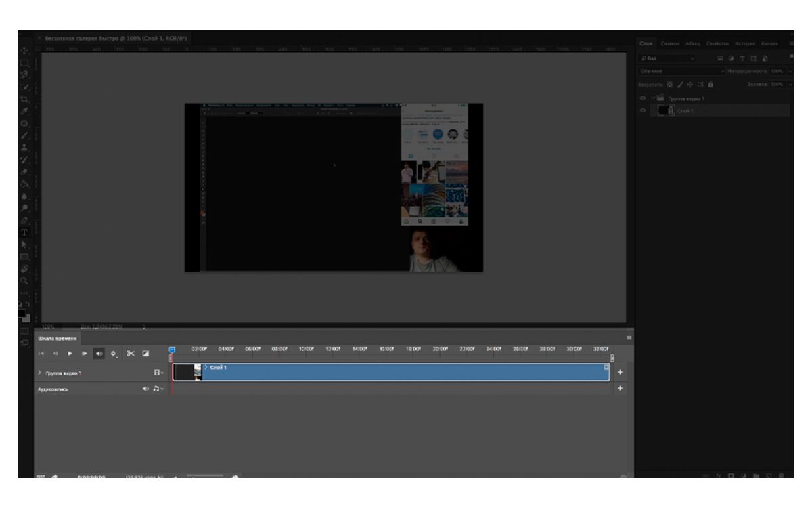Filter layers by type layers
812x508 pixels.
click(742, 59)
